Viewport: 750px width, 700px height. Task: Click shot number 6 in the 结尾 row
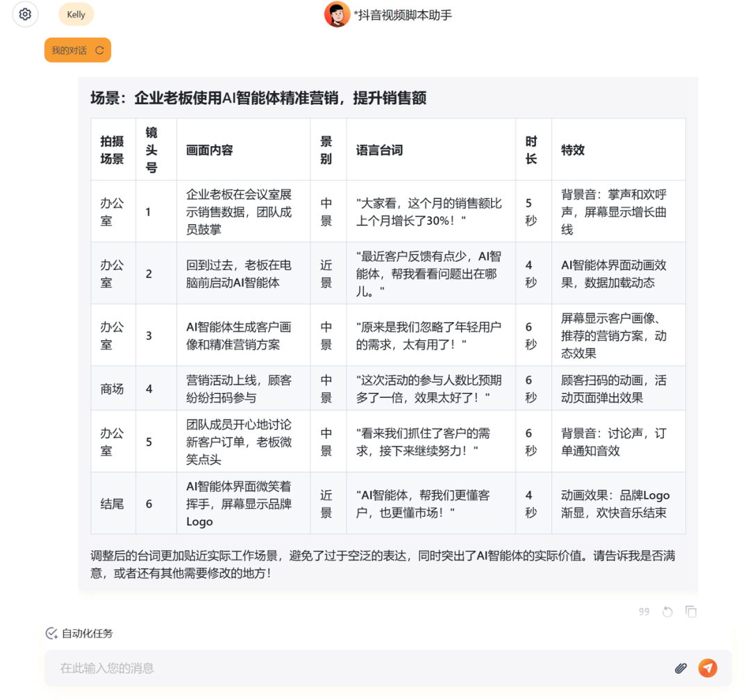tap(148, 503)
